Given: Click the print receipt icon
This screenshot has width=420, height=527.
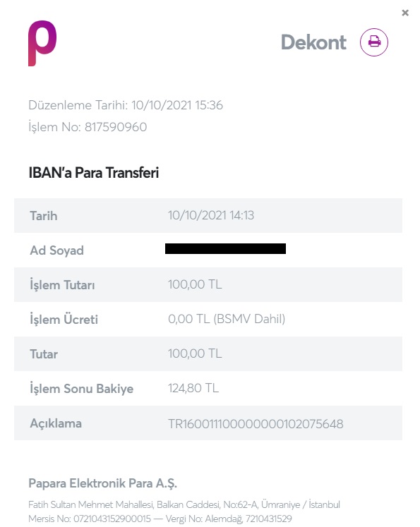Looking at the screenshot, I should pyautogui.click(x=373, y=42).
